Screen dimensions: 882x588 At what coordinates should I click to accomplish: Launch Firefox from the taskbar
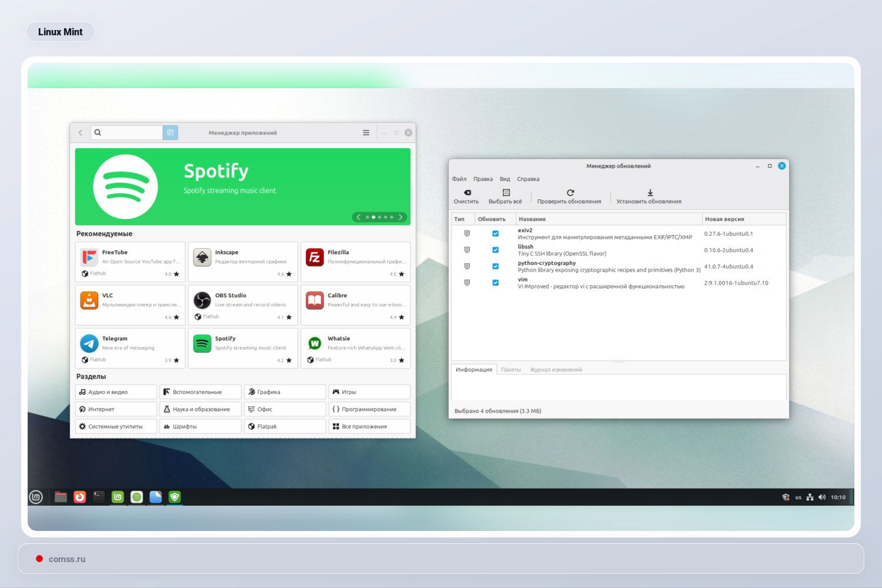point(79,497)
